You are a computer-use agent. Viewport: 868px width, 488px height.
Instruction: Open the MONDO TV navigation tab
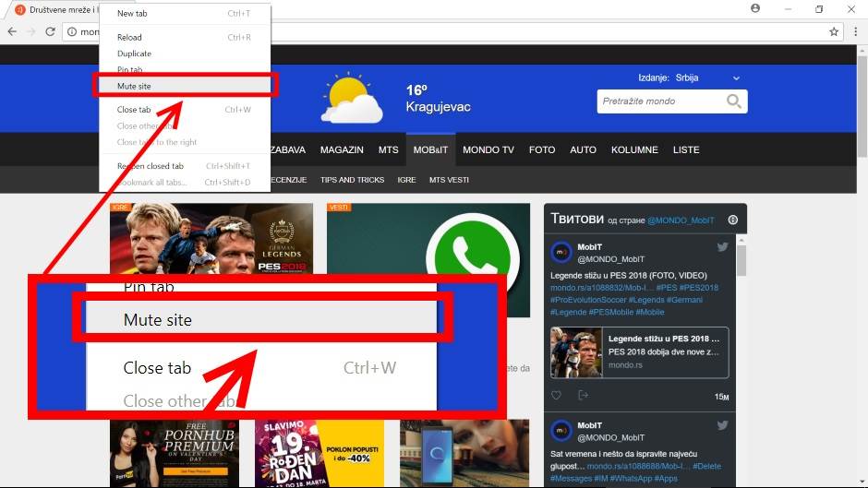(488, 149)
